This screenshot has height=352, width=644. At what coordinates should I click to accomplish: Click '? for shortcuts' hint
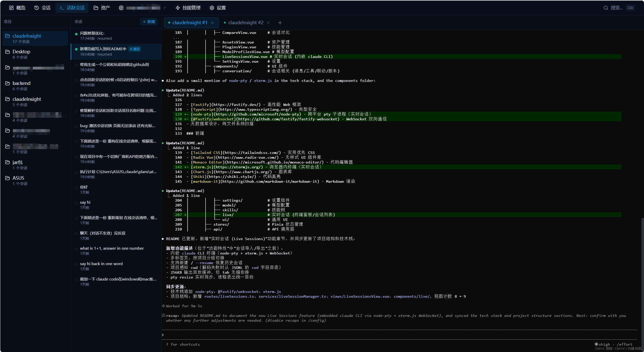[183, 344]
